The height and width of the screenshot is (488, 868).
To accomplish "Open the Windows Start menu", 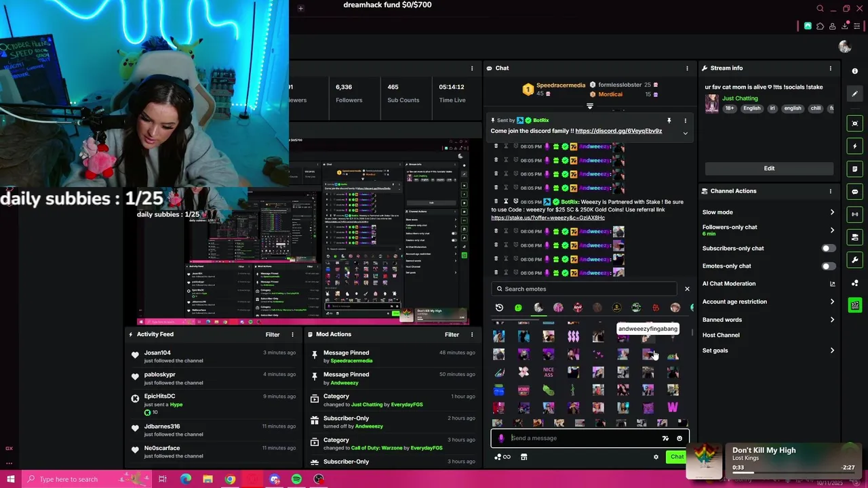I will pyautogui.click(x=10, y=479).
